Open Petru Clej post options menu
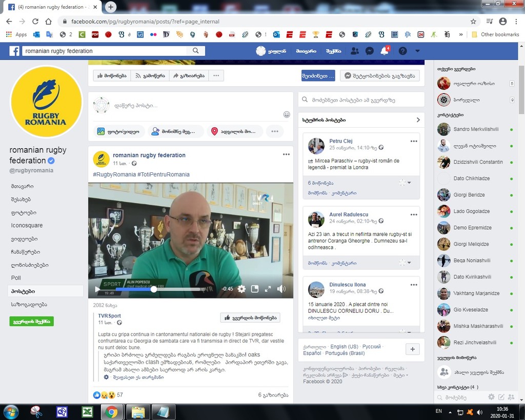Screen dimensions: 525x420 click(x=414, y=142)
